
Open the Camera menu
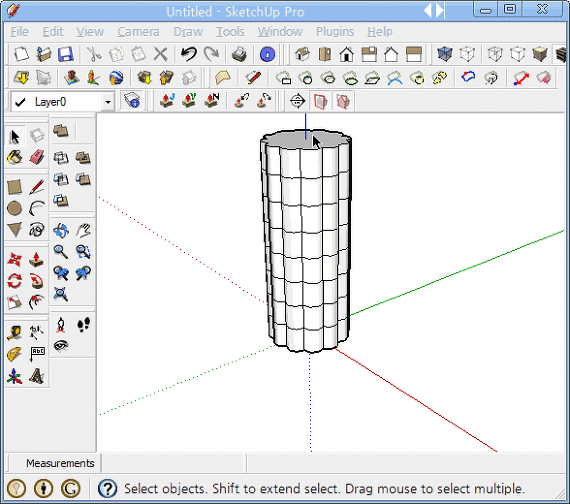(x=138, y=32)
